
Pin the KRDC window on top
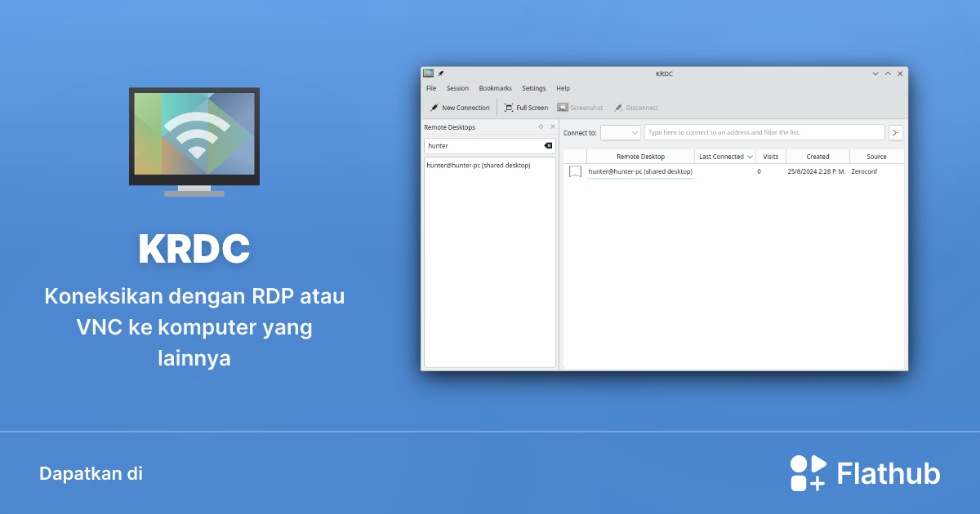(439, 73)
